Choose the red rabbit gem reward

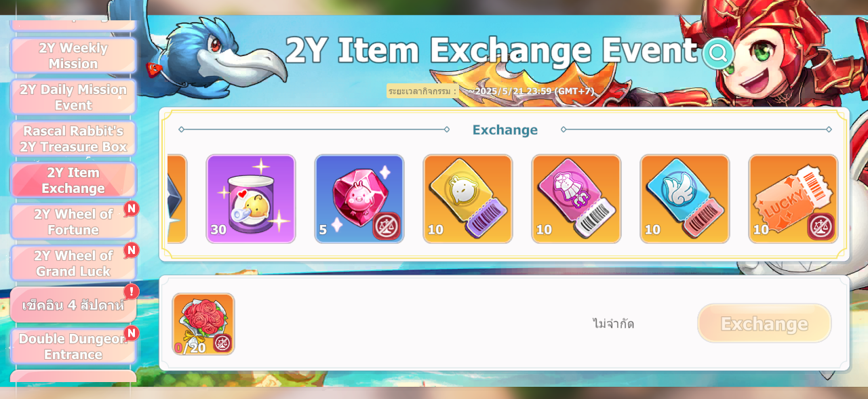pyautogui.click(x=359, y=199)
